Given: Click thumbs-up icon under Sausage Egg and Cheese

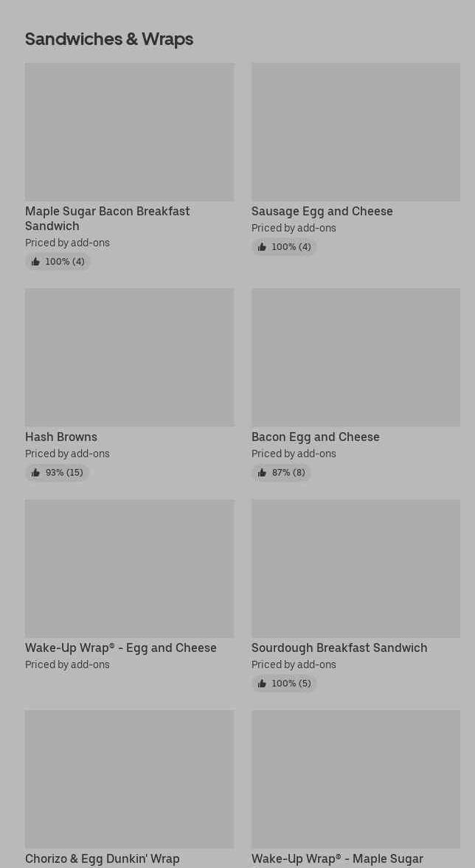Looking at the screenshot, I should (262, 247).
